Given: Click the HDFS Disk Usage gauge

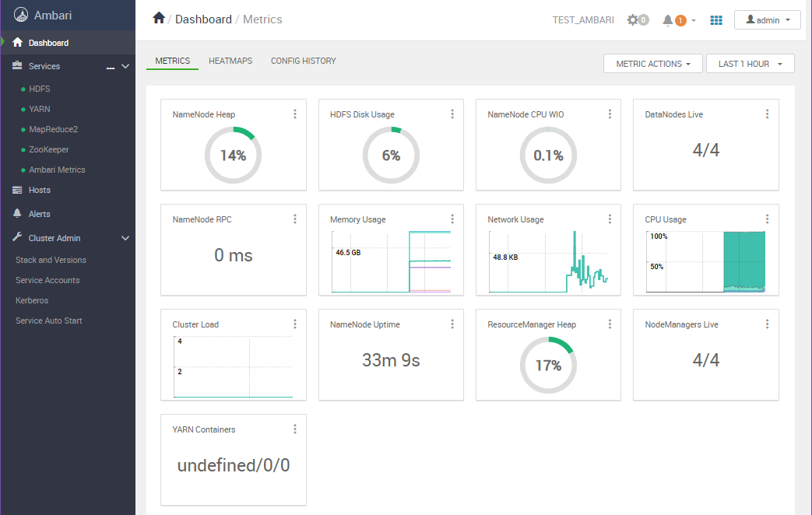Looking at the screenshot, I should click(x=391, y=156).
